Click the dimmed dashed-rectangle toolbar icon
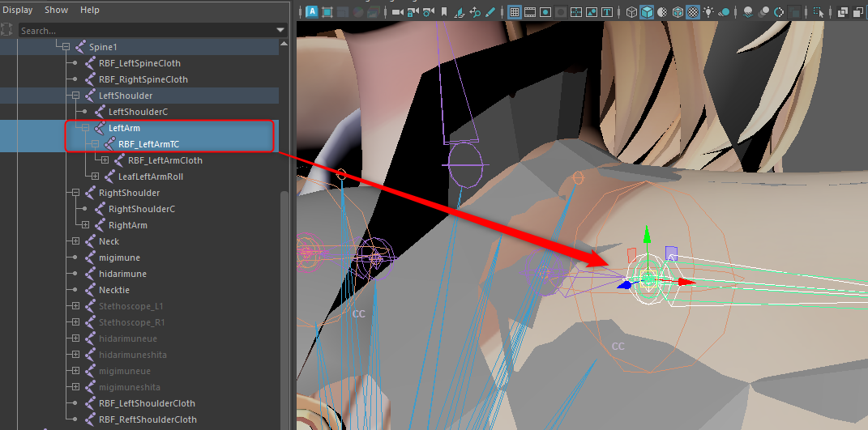 [343, 11]
